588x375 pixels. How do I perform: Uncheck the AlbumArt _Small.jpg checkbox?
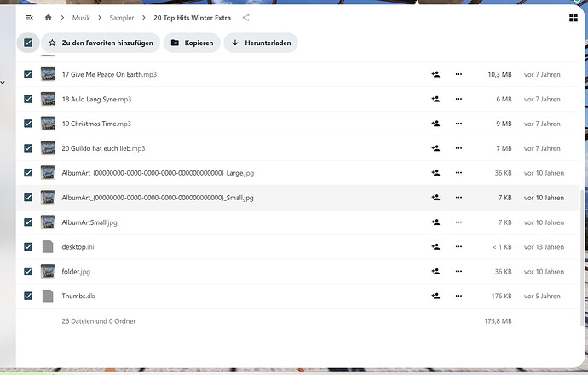click(x=28, y=197)
